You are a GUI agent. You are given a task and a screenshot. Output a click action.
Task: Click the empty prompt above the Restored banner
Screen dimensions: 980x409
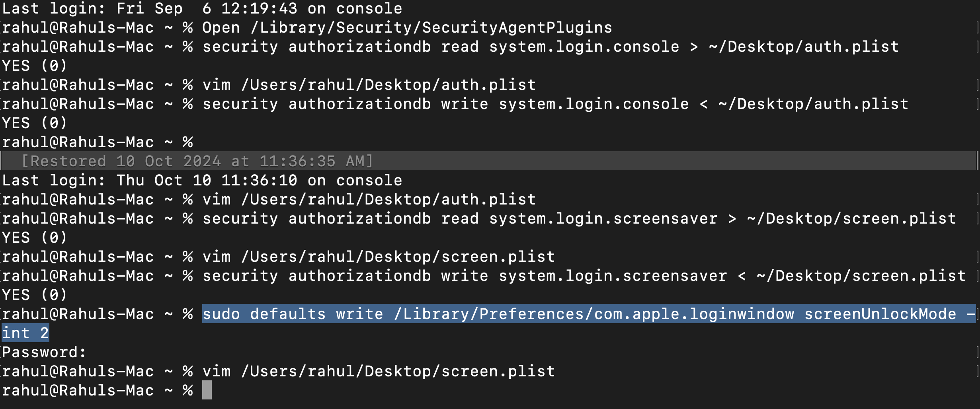pos(98,142)
